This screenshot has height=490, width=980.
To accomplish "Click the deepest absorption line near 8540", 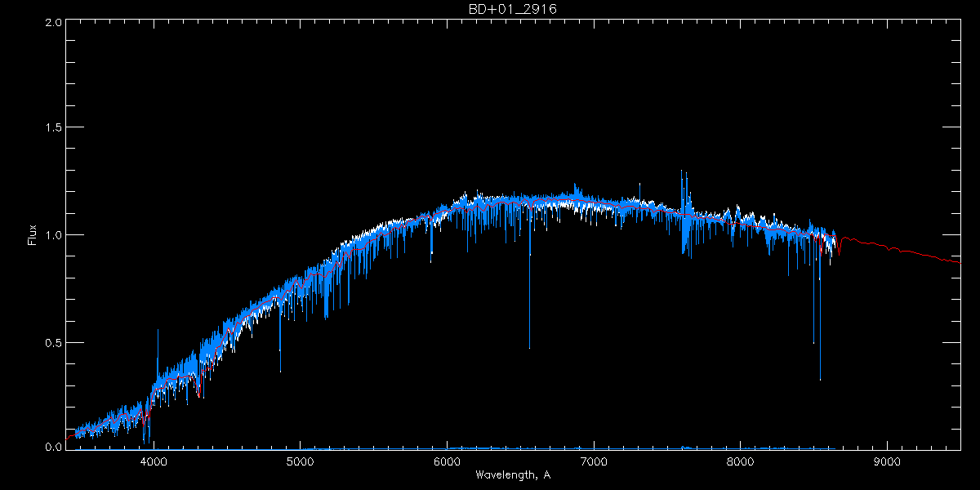I will click(x=820, y=377).
